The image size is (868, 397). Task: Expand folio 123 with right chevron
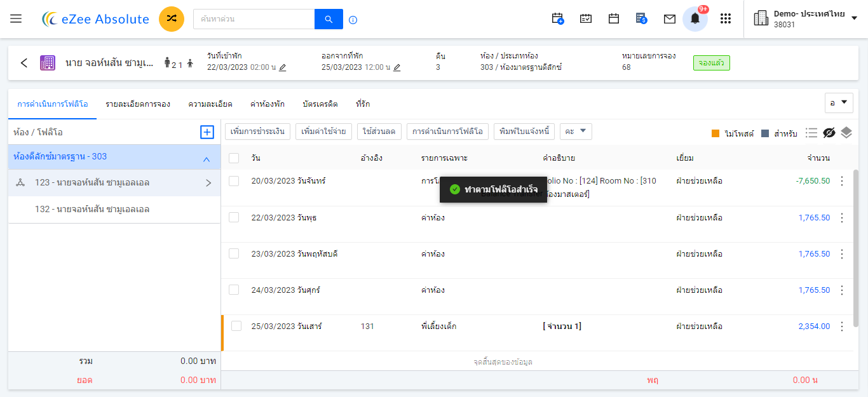click(208, 183)
